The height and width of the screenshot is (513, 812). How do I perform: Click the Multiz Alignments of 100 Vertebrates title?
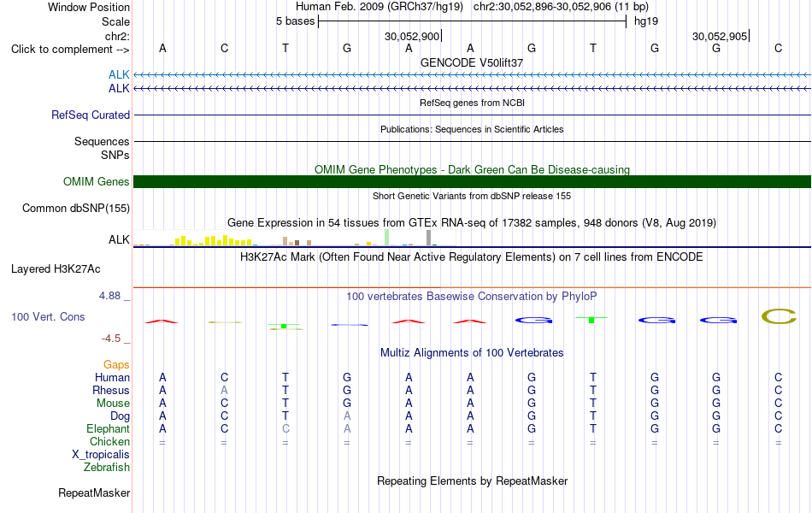click(472, 353)
